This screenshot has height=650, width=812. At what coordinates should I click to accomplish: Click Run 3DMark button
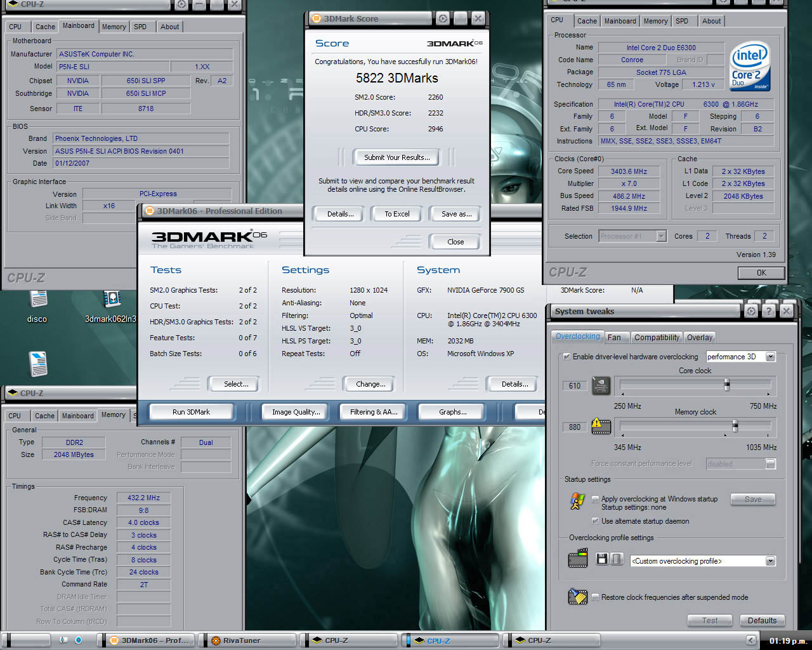(191, 412)
